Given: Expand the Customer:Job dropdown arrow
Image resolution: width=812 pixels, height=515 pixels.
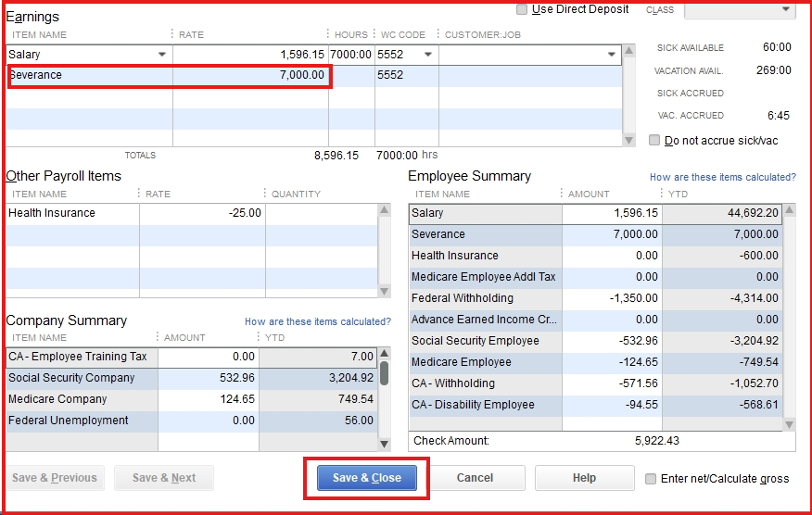Looking at the screenshot, I should (x=612, y=55).
